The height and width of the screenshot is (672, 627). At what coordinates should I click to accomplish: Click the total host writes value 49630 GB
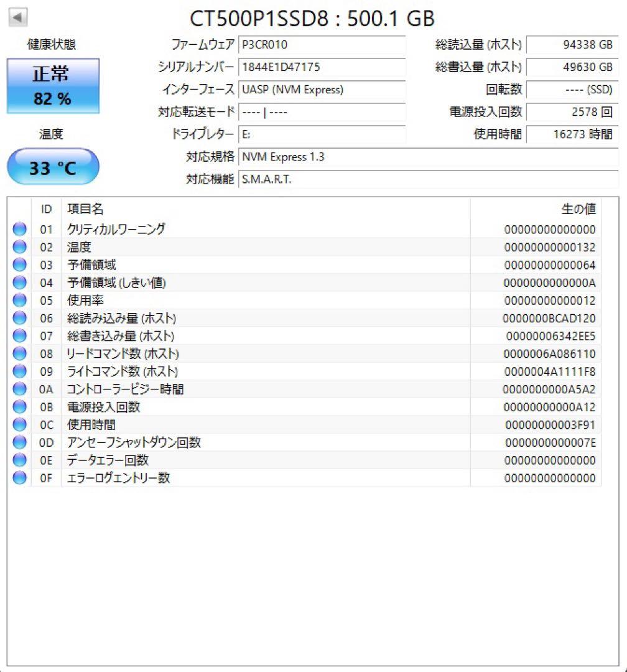point(572,67)
